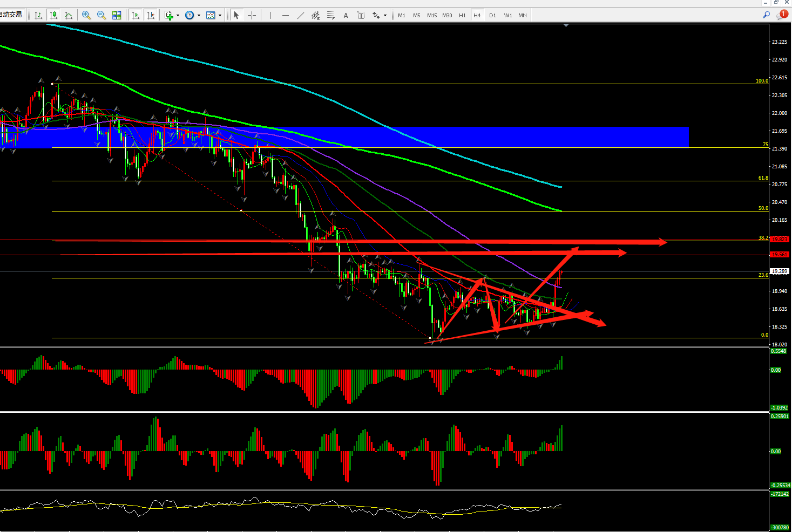Image resolution: width=792 pixels, height=532 pixels.
Task: Draw a trendline with the diagonal line tool
Action: 301,15
